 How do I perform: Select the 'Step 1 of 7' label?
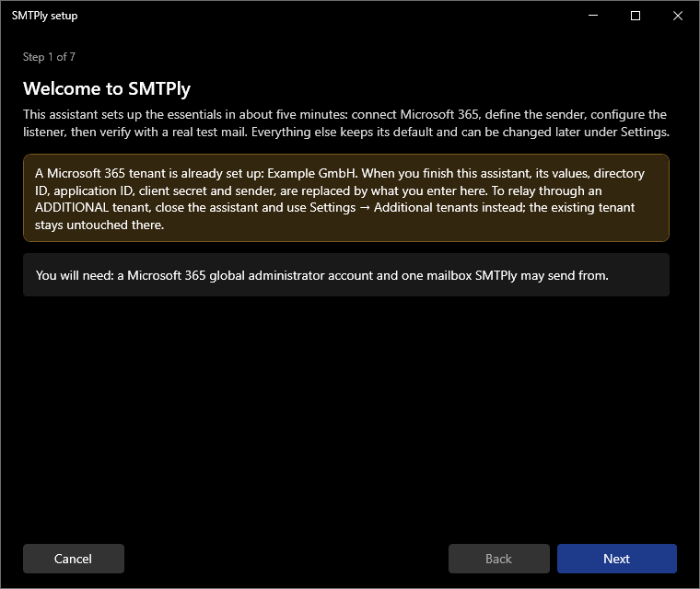(x=49, y=57)
